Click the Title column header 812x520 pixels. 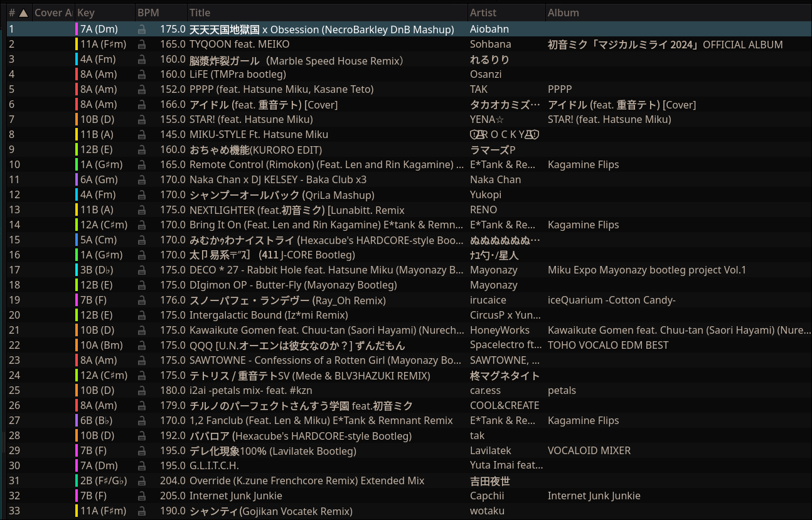coord(200,13)
